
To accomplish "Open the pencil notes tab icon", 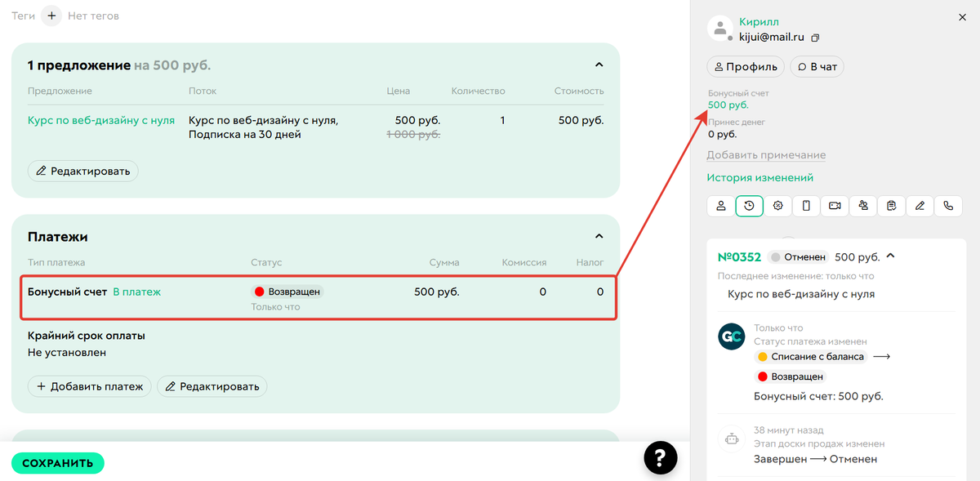I will pyautogui.click(x=920, y=206).
